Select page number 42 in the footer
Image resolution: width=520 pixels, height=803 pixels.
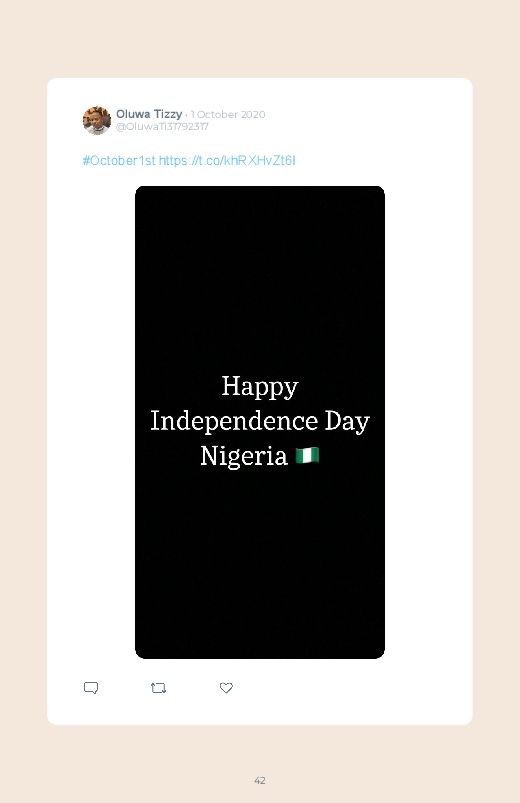[260, 780]
